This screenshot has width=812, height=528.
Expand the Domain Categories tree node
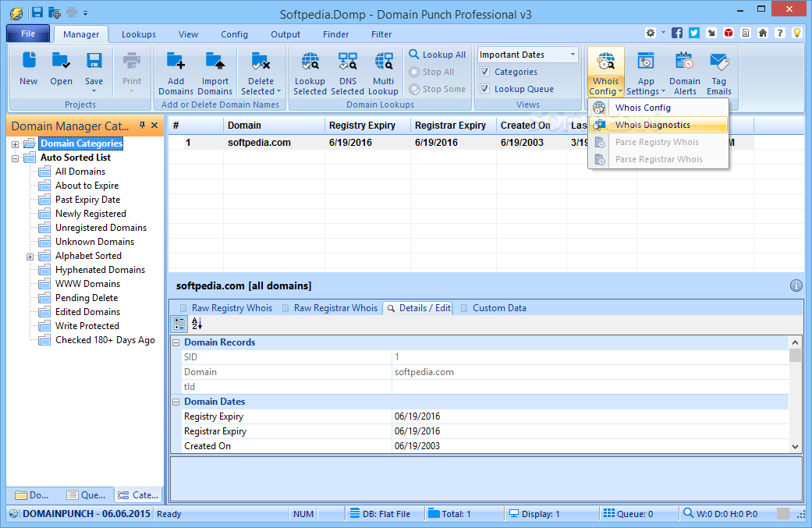pos(15,144)
